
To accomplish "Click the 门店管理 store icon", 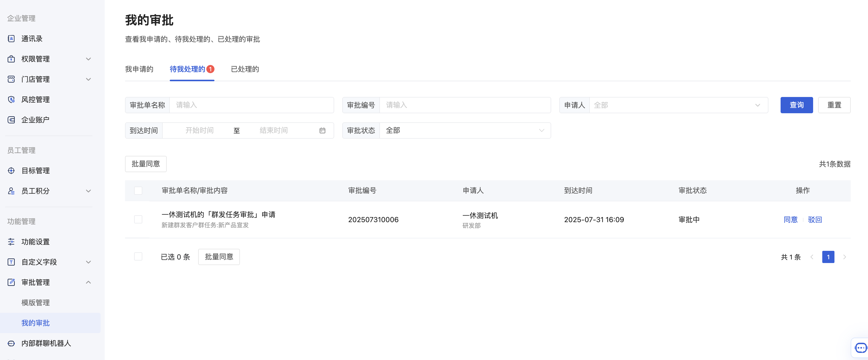I will point(11,79).
